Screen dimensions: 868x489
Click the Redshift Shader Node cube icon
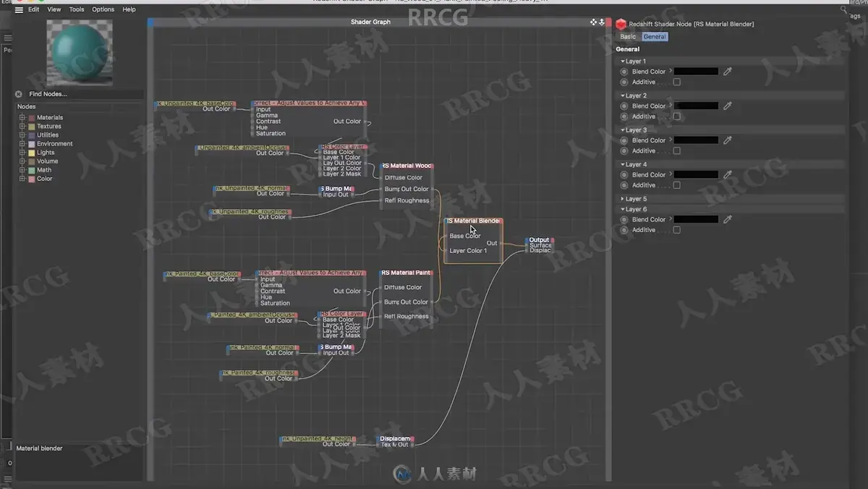pos(621,24)
